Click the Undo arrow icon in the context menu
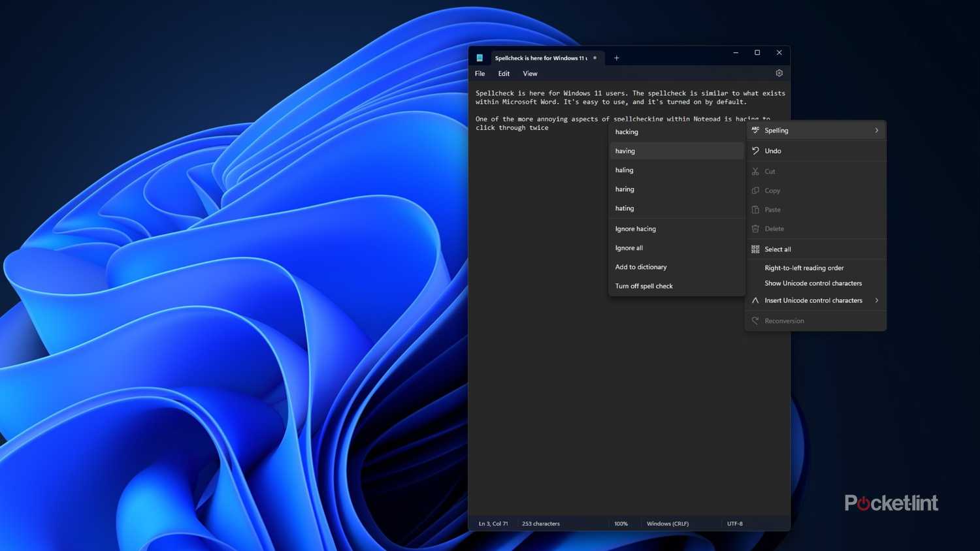Screen dimensions: 980x551 tap(755, 151)
